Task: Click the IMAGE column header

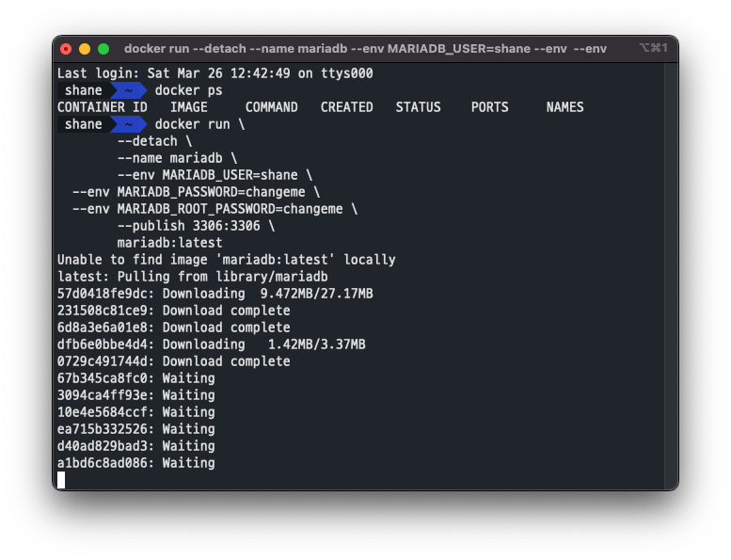Action: pos(189,107)
